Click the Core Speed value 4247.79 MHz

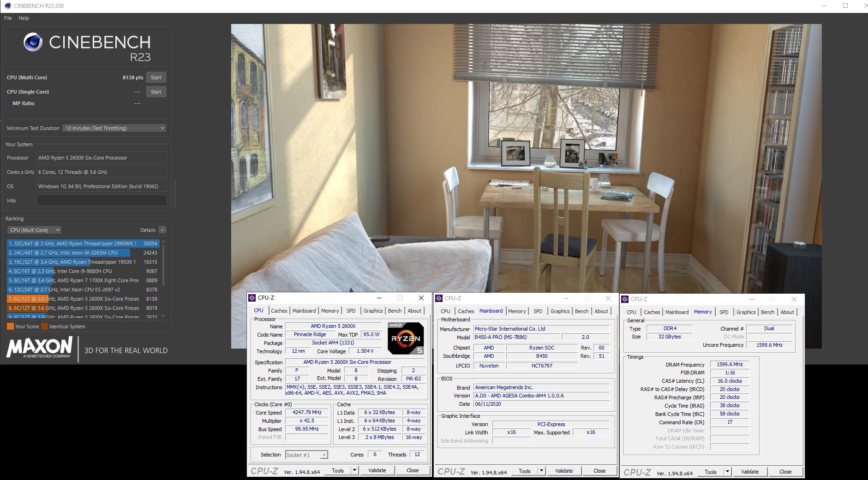click(307, 413)
